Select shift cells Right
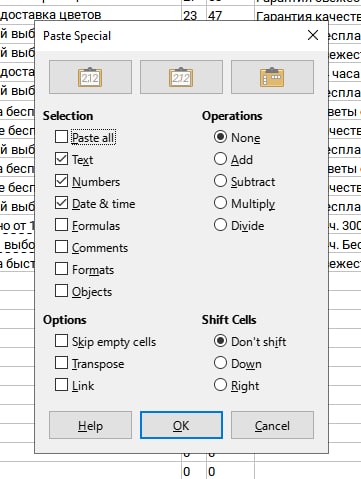This screenshot has height=479, width=361. tap(220, 385)
